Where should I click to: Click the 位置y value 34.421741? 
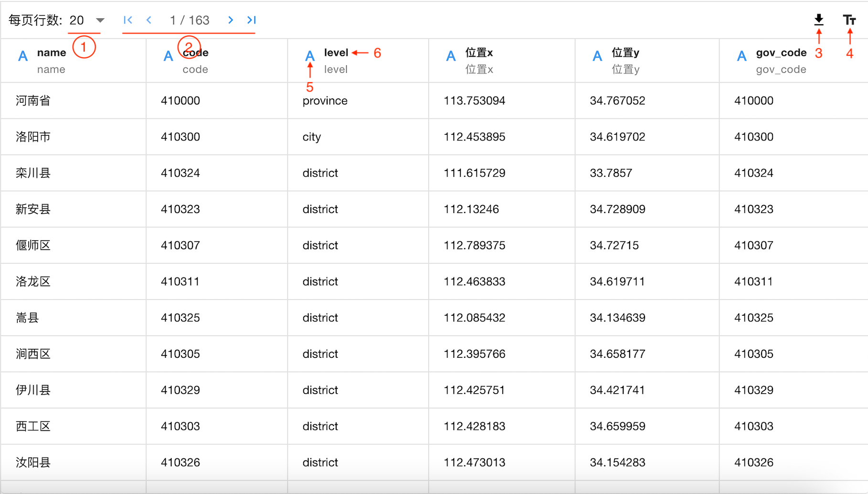click(x=618, y=390)
